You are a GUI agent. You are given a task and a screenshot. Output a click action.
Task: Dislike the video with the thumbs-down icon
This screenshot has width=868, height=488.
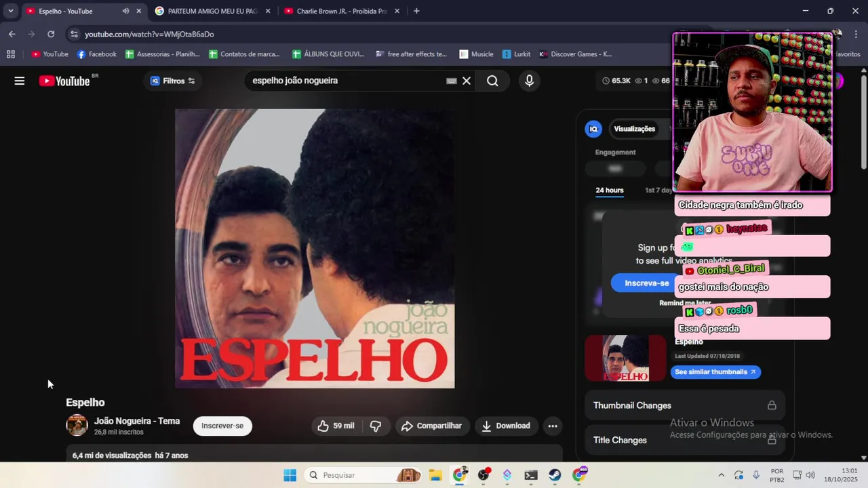click(x=376, y=426)
